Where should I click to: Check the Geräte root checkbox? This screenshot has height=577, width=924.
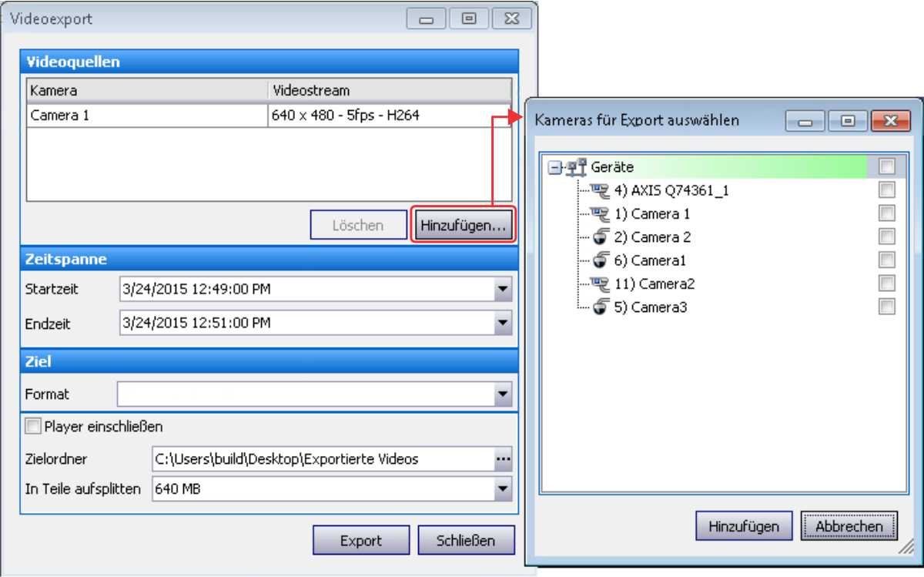(x=887, y=166)
